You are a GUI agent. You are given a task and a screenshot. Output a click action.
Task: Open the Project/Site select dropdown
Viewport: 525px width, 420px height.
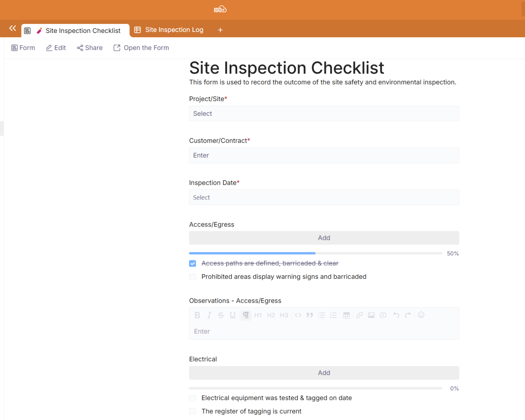pyautogui.click(x=324, y=114)
